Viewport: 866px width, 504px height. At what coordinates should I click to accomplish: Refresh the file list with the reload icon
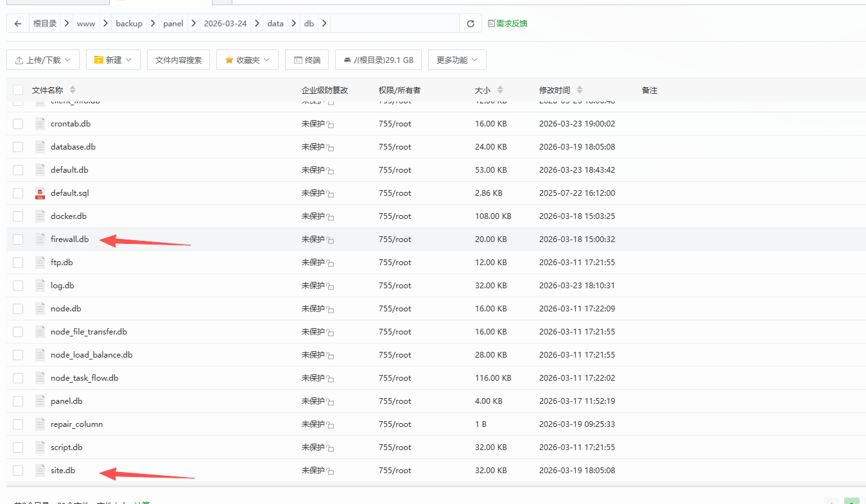470,23
